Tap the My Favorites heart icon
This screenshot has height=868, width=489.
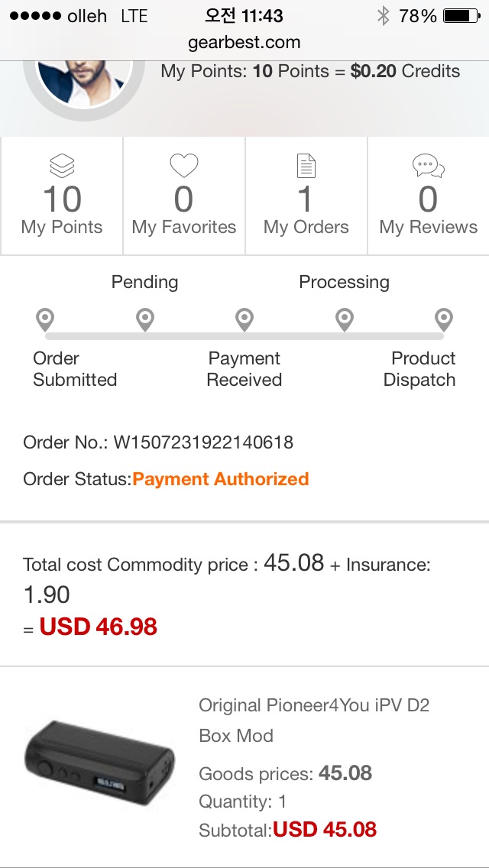184,166
